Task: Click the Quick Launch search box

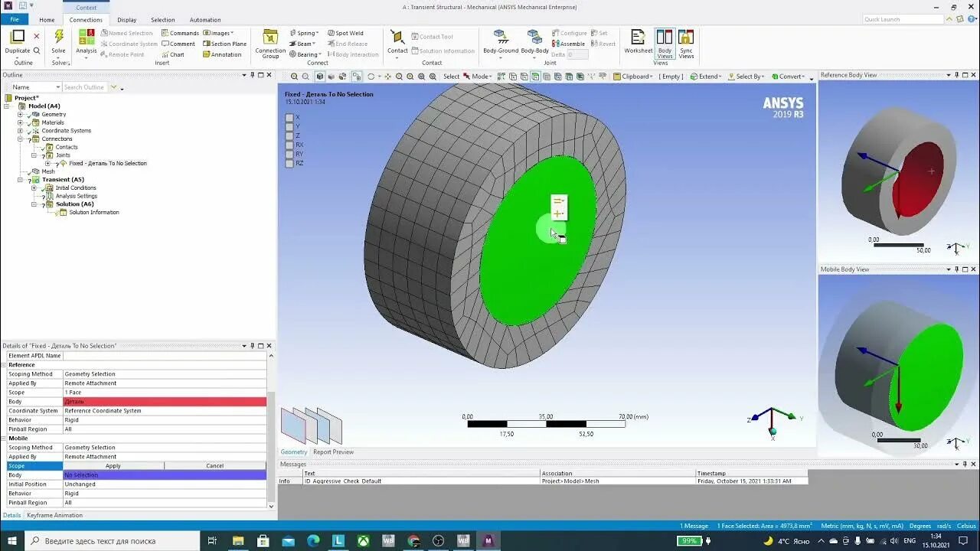Action: (903, 19)
